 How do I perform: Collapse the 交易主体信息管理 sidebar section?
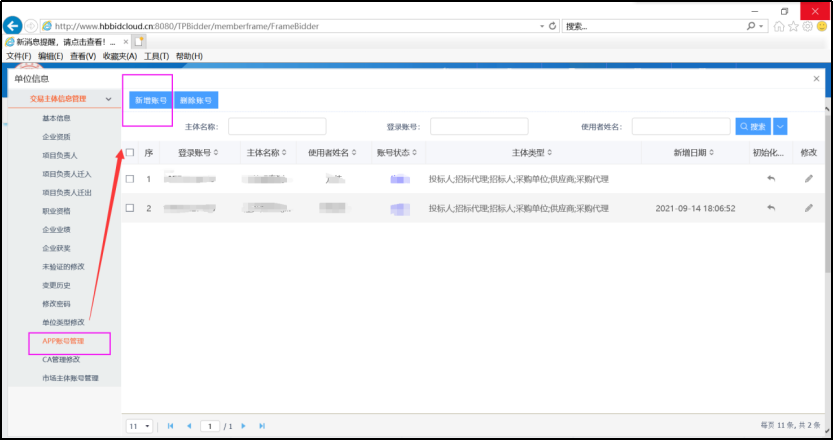108,99
